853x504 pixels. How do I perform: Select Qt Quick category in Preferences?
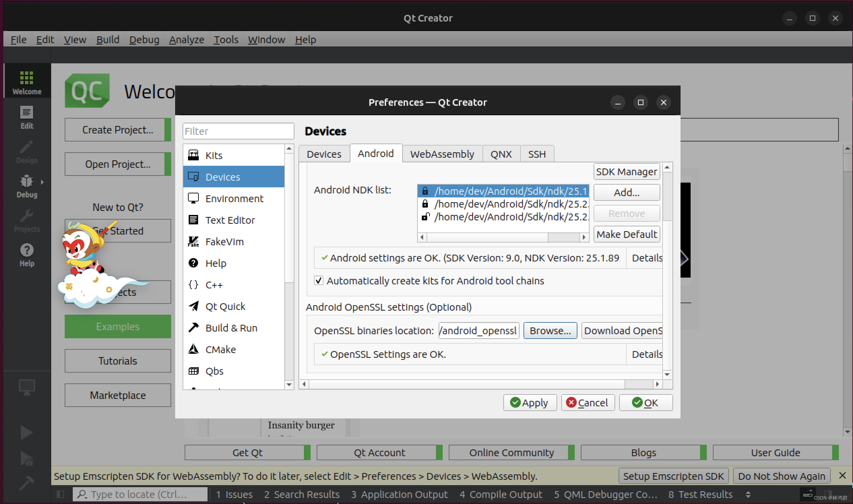[x=233, y=306]
